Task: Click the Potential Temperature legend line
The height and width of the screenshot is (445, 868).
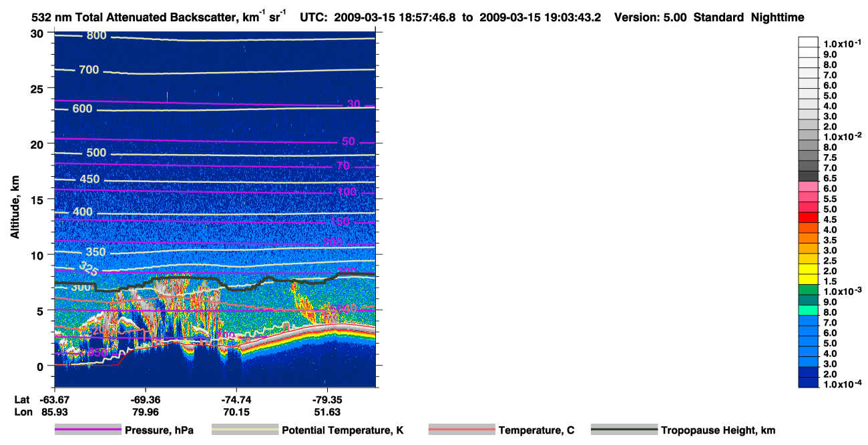Action: 245,430
